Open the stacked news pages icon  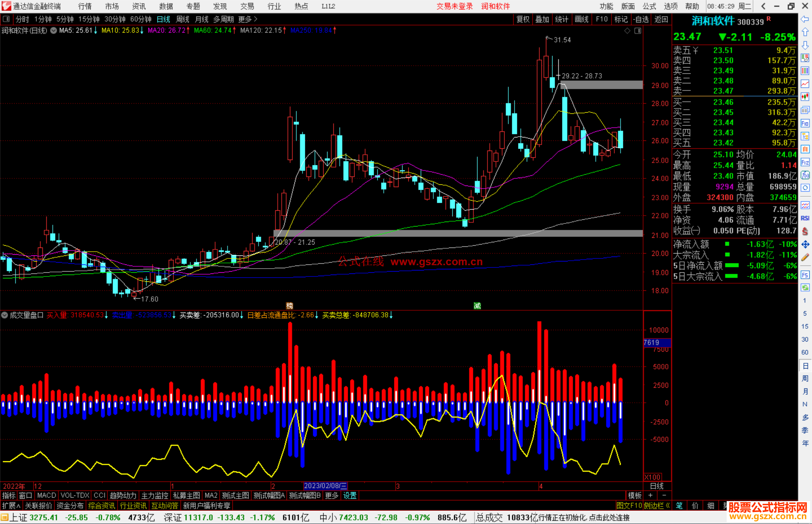pyautogui.click(x=805, y=110)
